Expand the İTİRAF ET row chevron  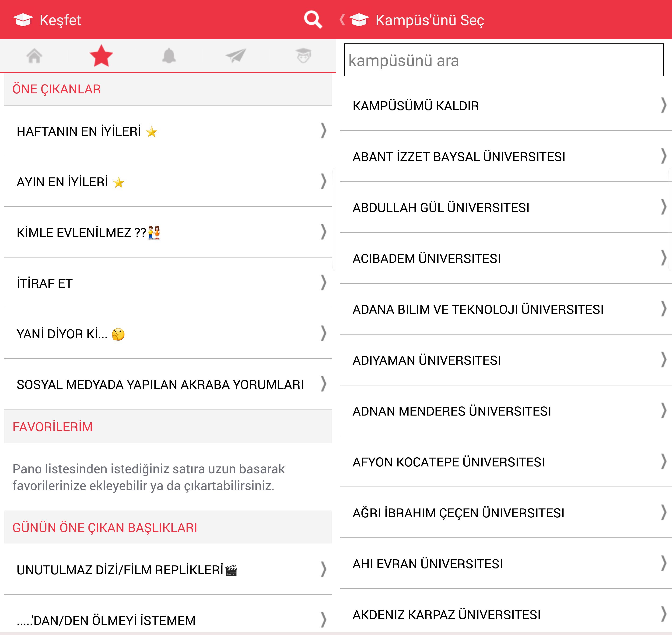[323, 283]
